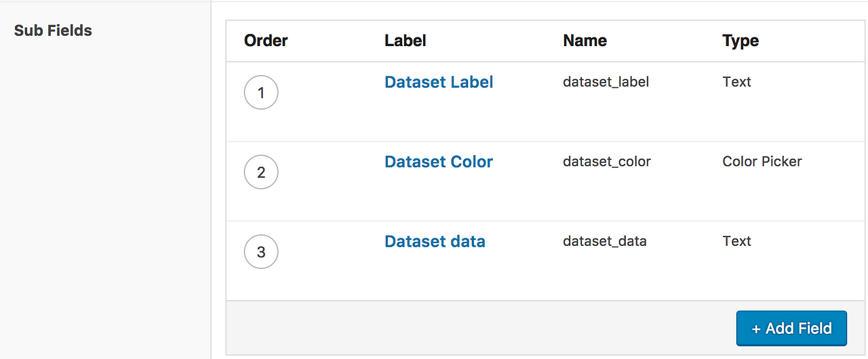Click the Text type of Dataset data
The image size is (868, 359).
point(736,242)
